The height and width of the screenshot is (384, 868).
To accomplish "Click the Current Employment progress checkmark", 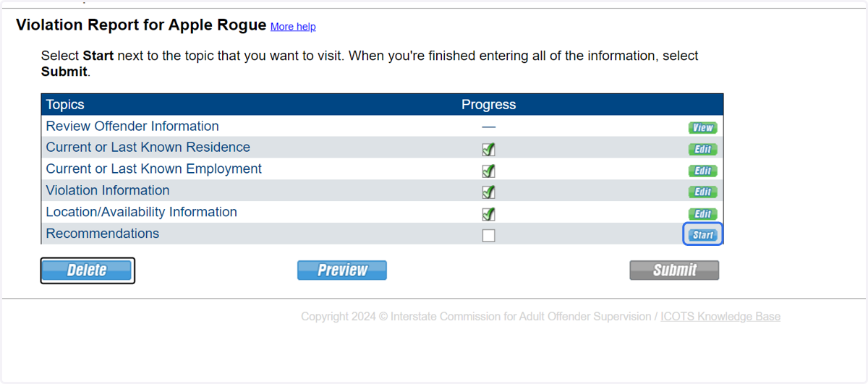I will tap(489, 171).
